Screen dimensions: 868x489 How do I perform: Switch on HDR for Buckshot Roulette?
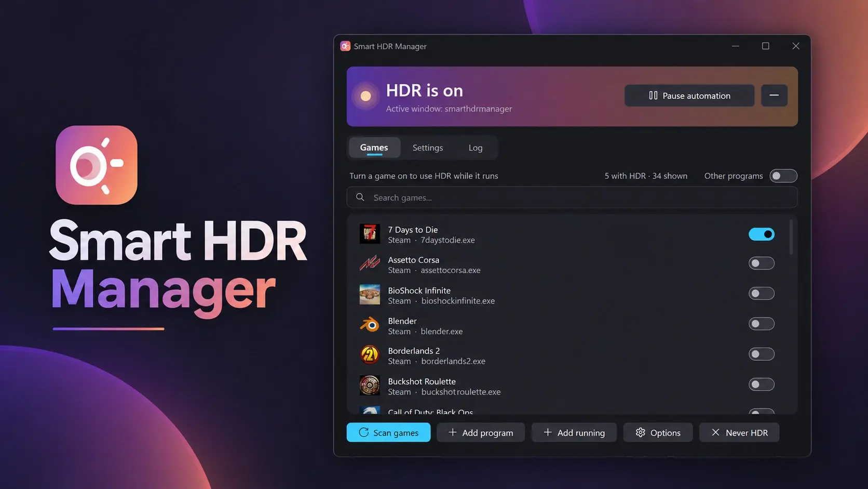point(761,385)
